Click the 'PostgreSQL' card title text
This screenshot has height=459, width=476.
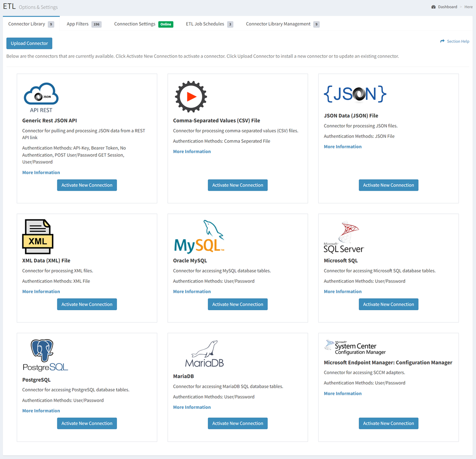pyautogui.click(x=36, y=380)
